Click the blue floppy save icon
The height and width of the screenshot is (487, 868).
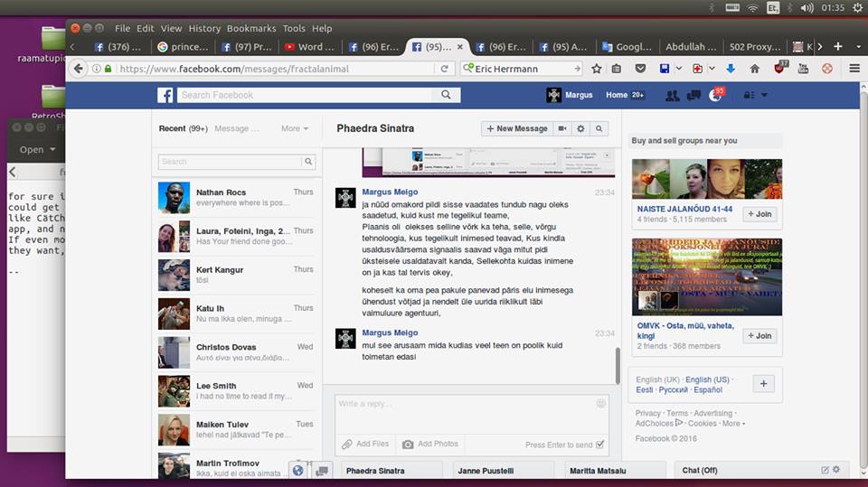665,69
